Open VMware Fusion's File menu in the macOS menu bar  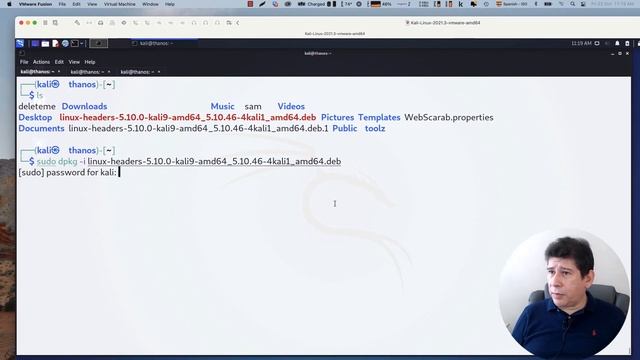coord(62,4)
